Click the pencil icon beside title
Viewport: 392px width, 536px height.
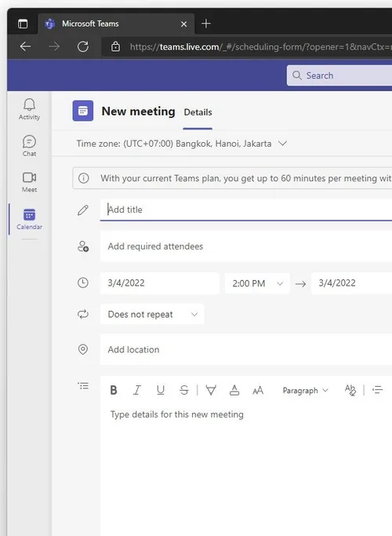(83, 210)
